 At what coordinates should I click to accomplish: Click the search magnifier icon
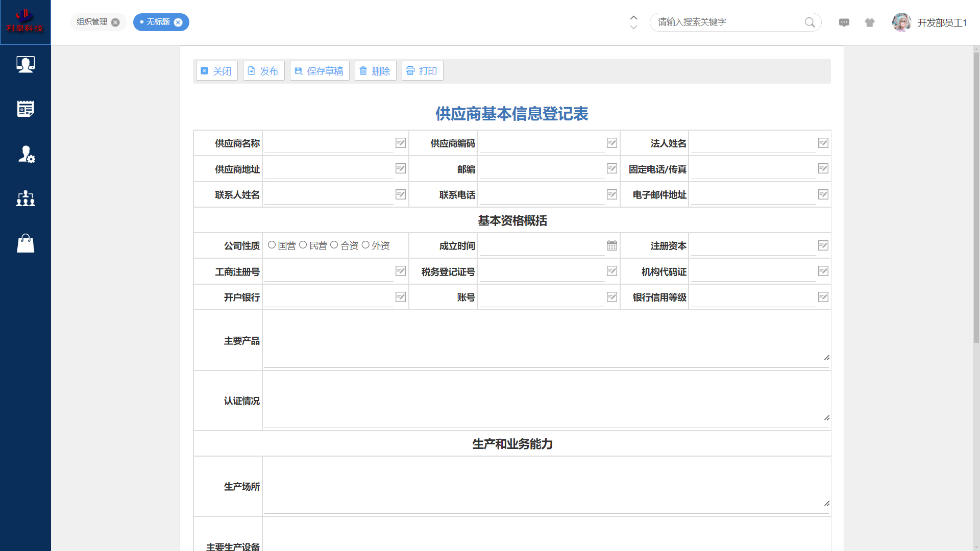(x=810, y=22)
